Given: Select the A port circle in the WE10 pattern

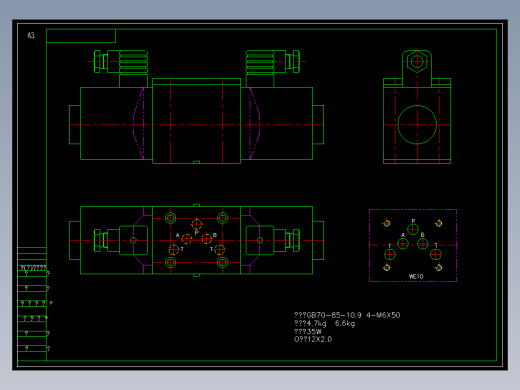Looking at the screenshot, I should [403, 244].
